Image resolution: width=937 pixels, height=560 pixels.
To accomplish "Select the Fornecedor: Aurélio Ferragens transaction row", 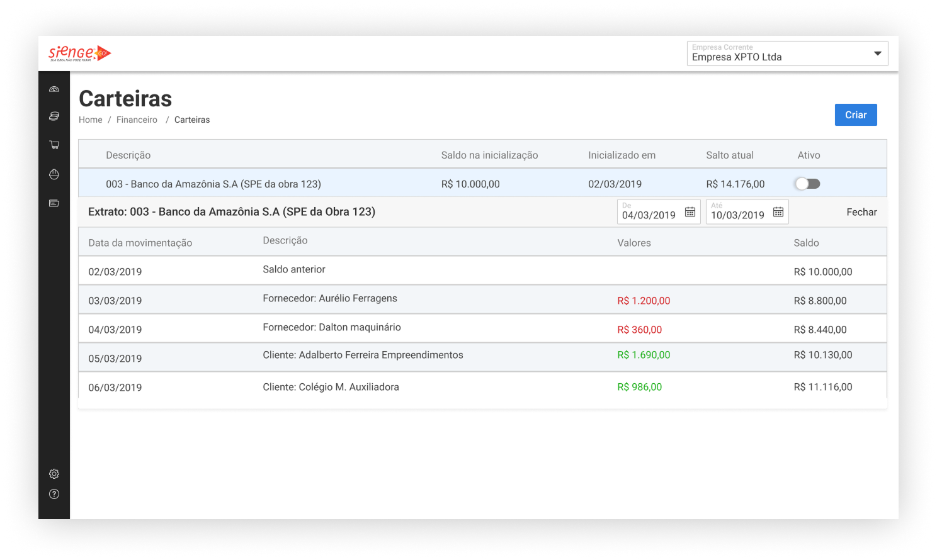I will coord(330,300).
